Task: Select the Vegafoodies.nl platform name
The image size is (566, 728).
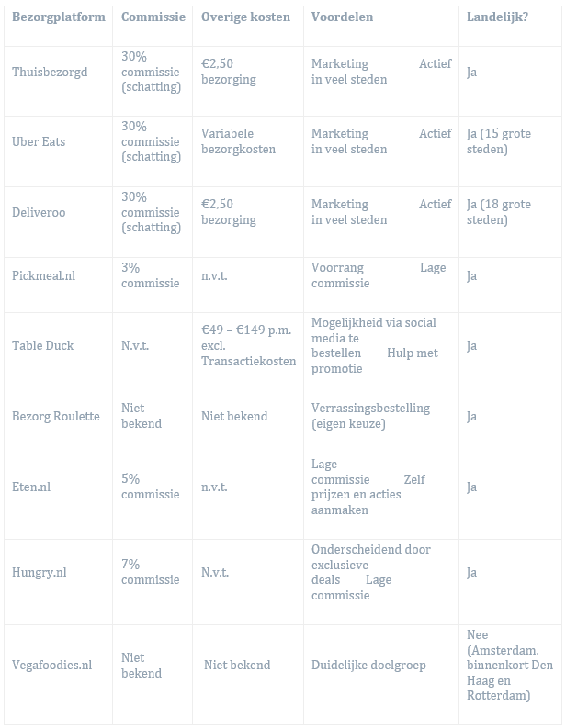Action: click(52, 666)
